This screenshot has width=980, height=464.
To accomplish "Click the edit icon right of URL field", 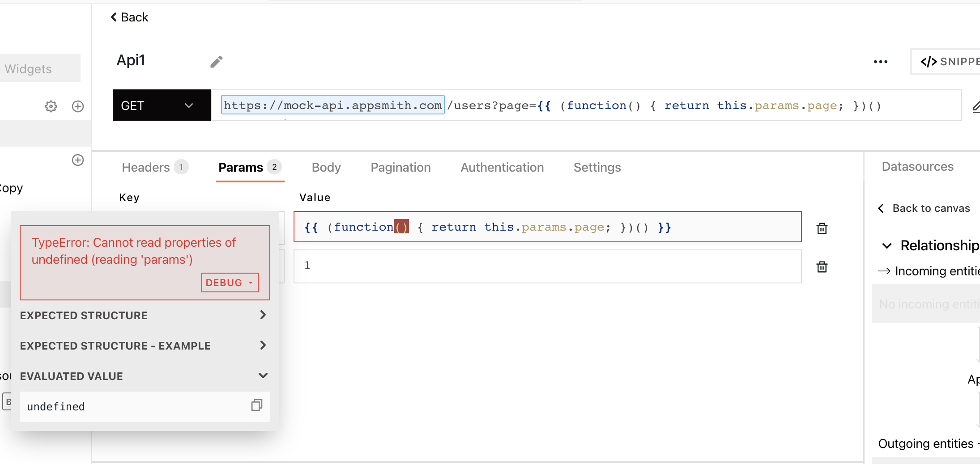I will 976,106.
